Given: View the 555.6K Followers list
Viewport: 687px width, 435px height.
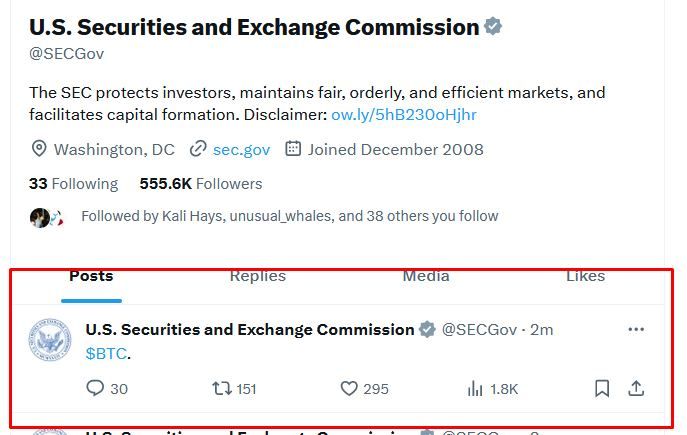Looking at the screenshot, I should click(201, 184).
